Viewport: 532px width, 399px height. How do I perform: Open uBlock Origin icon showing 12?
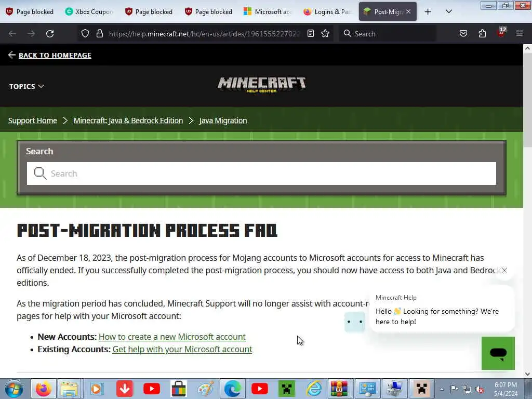pyautogui.click(x=501, y=33)
